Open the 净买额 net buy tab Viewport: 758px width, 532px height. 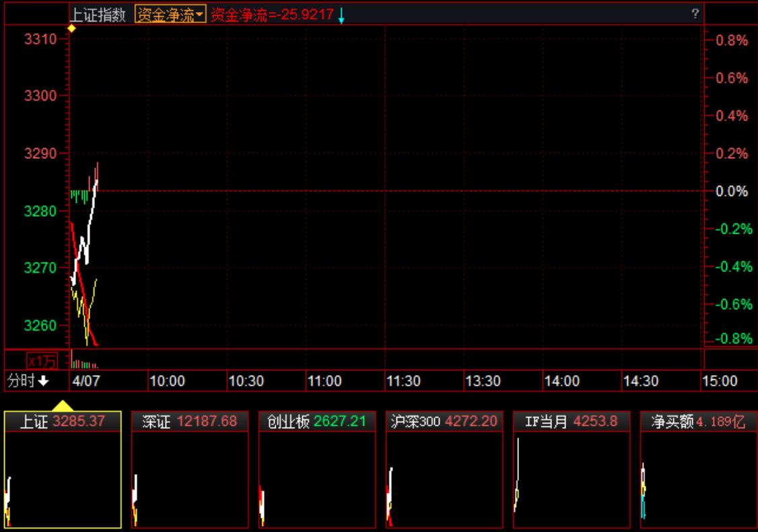point(698,422)
